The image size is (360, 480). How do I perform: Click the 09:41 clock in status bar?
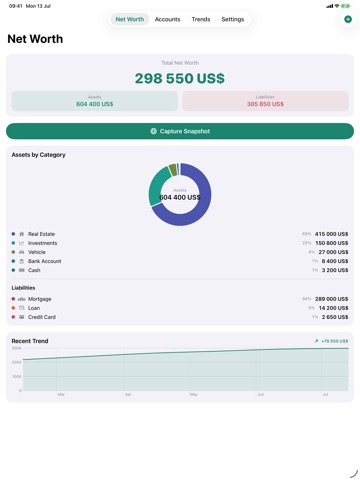[x=16, y=6]
